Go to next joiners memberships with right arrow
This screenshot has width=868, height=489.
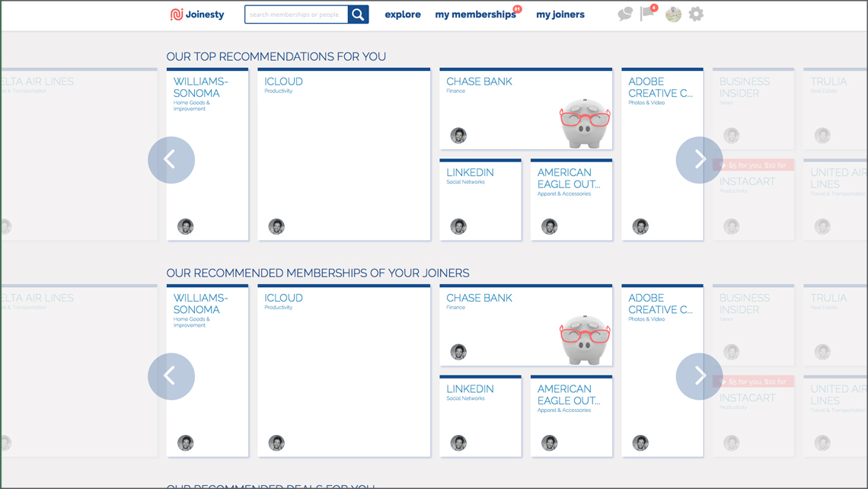pyautogui.click(x=699, y=376)
